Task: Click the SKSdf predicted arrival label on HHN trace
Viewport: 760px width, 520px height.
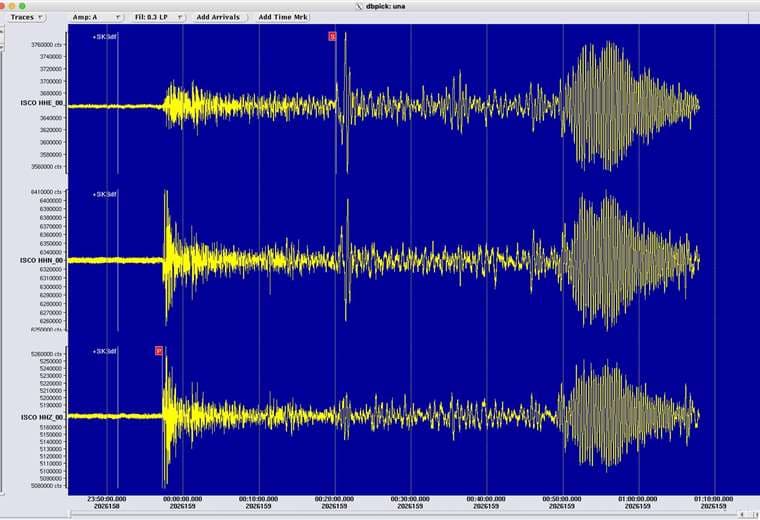Action: (106, 194)
